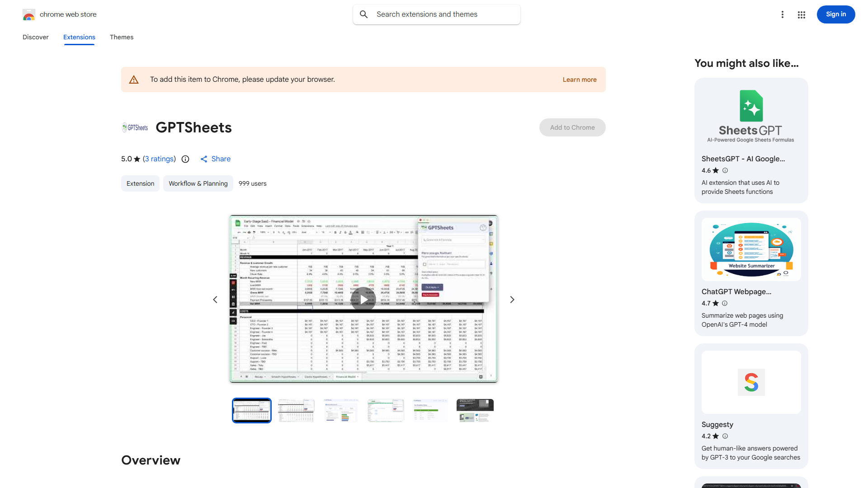Click the warning icon in the update banner
Viewport: 868px width, 488px height.
point(134,79)
